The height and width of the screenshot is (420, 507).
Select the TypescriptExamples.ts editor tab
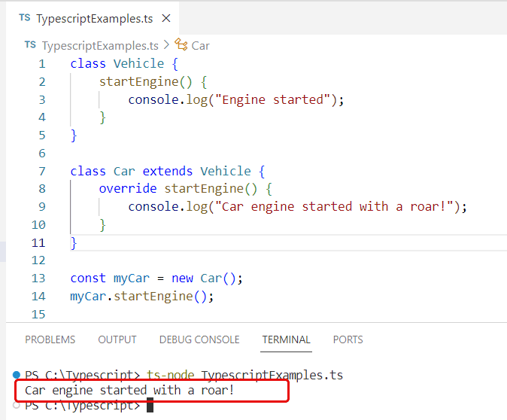(x=93, y=19)
